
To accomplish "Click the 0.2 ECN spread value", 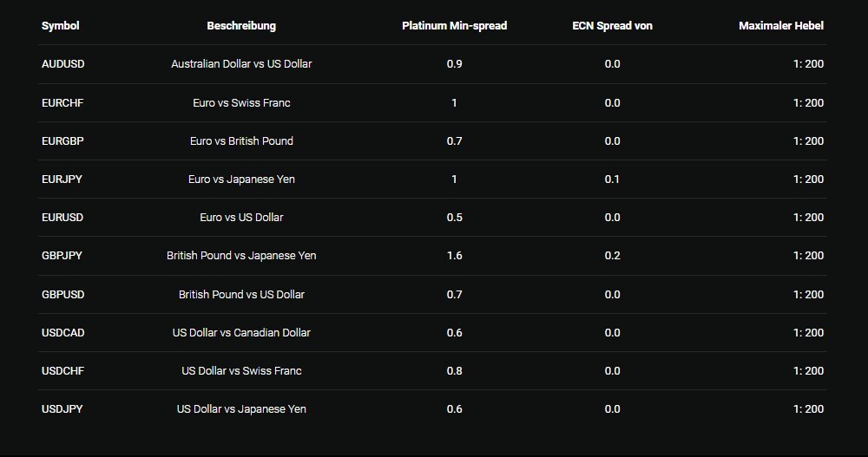I will coord(612,256).
